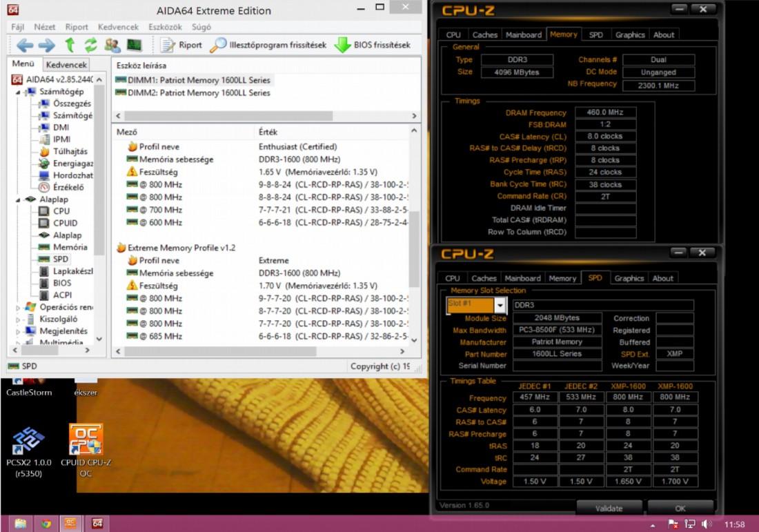Click the volume speaker tray icon

pyautogui.click(x=707, y=524)
